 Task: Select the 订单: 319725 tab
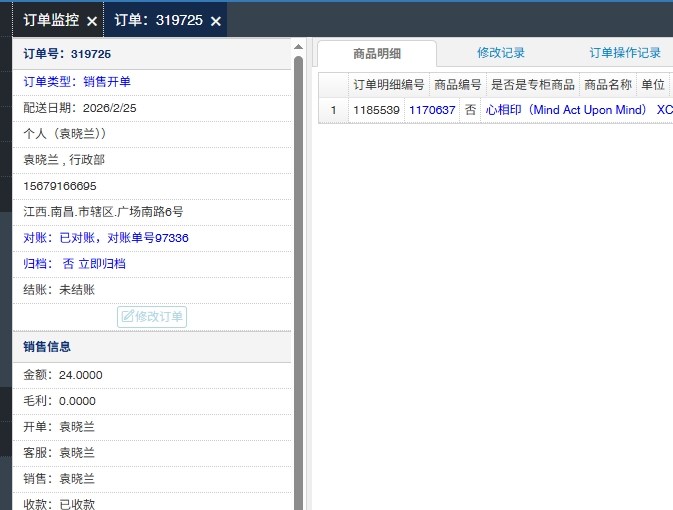(158, 20)
